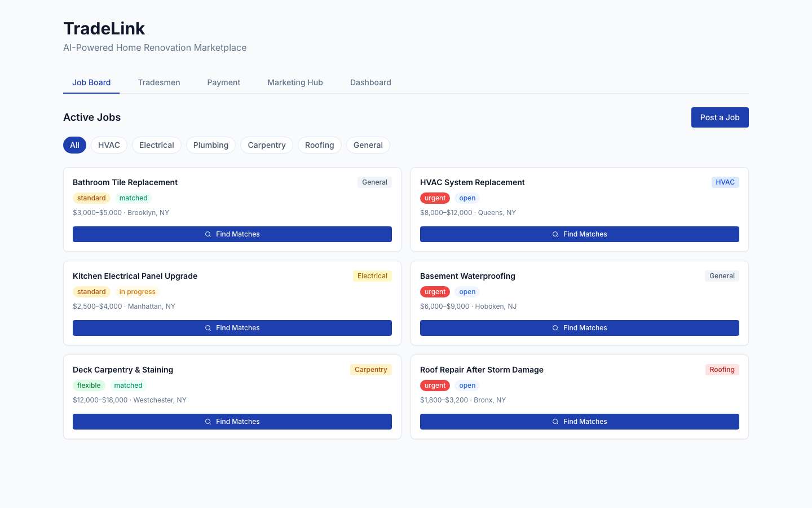Filter jobs by Carpentry chip

click(267, 145)
